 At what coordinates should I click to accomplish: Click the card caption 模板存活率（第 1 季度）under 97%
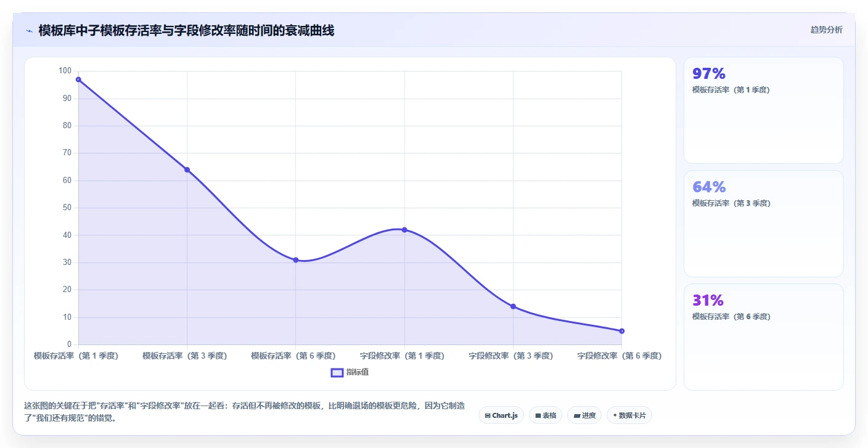[x=731, y=90]
